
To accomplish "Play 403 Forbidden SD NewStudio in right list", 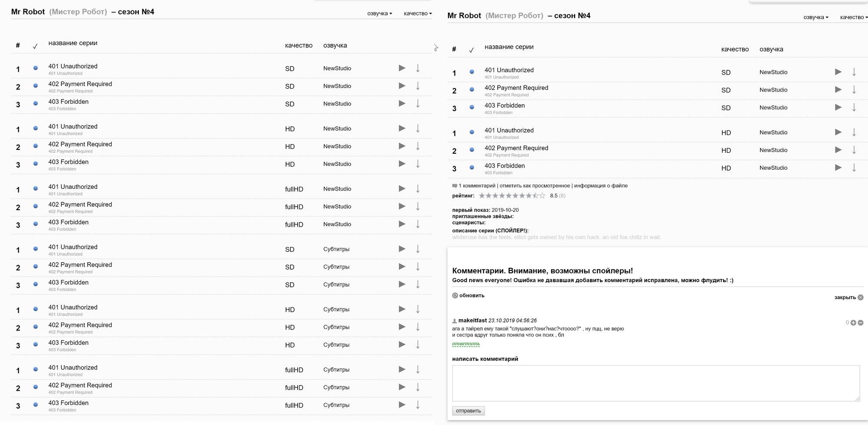I will point(838,108).
